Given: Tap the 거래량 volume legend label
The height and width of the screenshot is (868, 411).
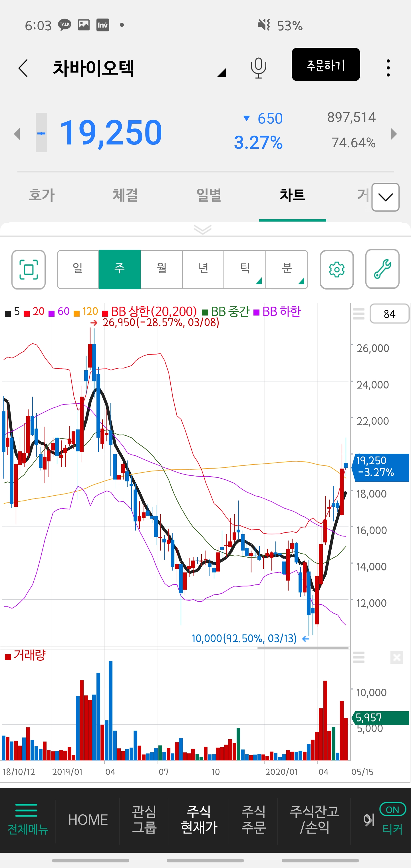Looking at the screenshot, I should (x=25, y=655).
